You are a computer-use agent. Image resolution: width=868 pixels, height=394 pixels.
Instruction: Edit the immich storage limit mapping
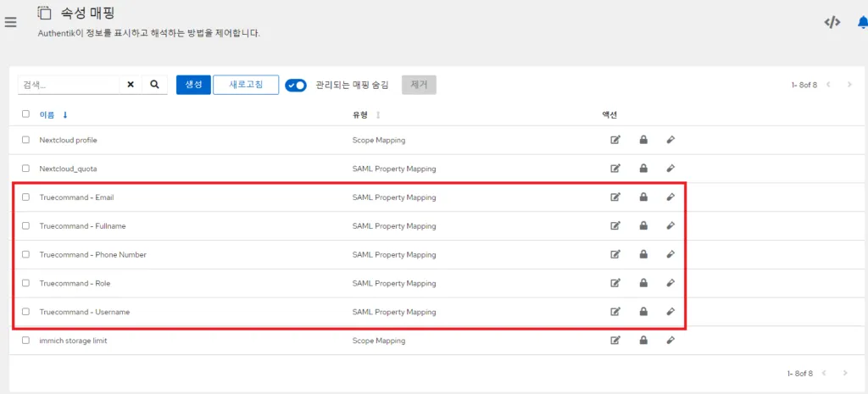[615, 341]
